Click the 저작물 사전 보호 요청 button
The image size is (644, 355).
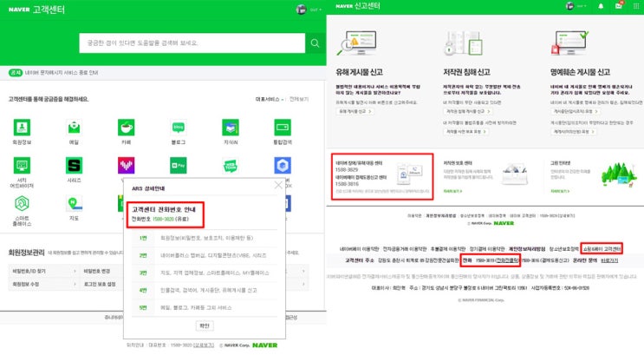point(465,132)
